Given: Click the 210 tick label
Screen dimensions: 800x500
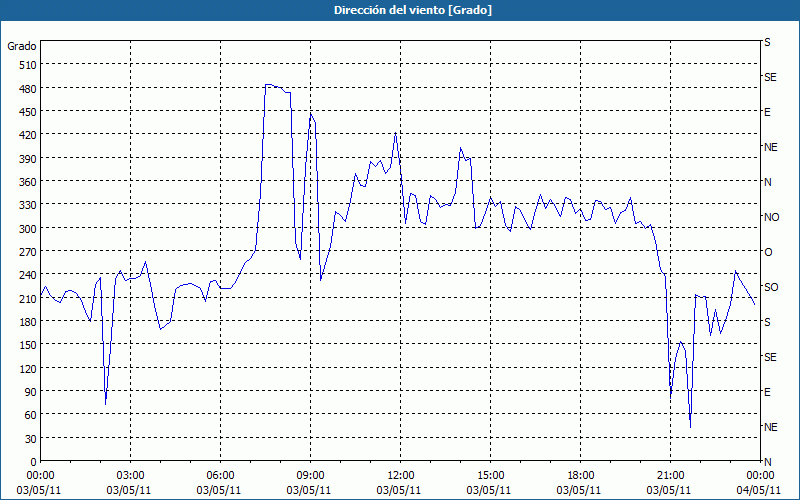Looking at the screenshot, I should point(28,299).
